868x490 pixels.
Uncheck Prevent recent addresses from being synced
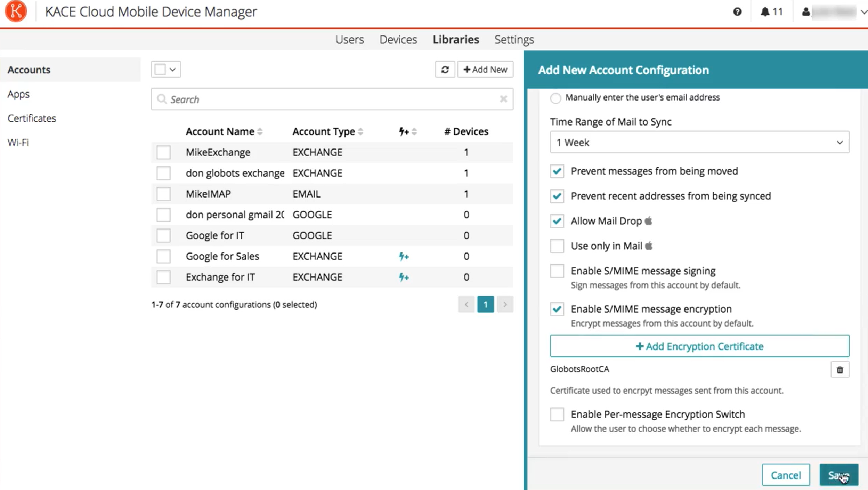(557, 196)
